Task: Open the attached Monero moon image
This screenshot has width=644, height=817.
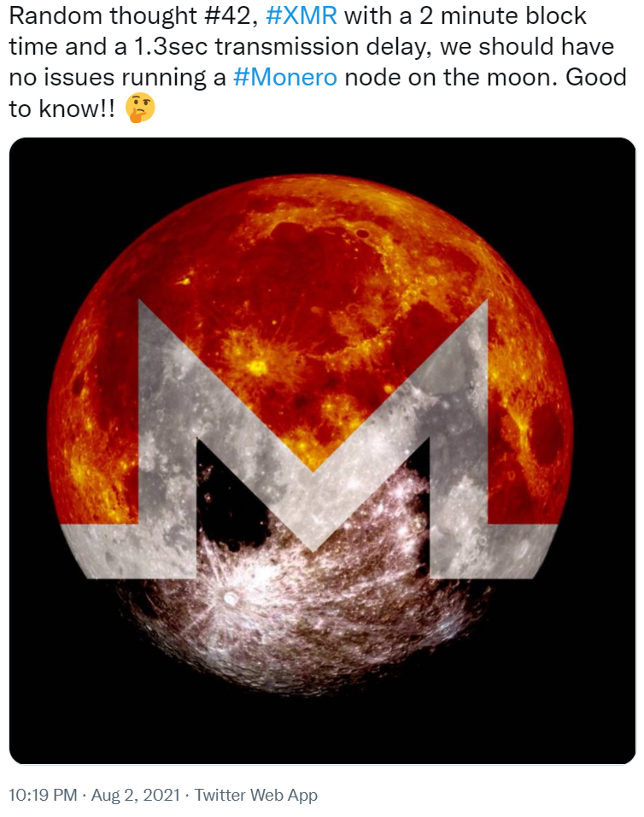Action: click(x=322, y=450)
